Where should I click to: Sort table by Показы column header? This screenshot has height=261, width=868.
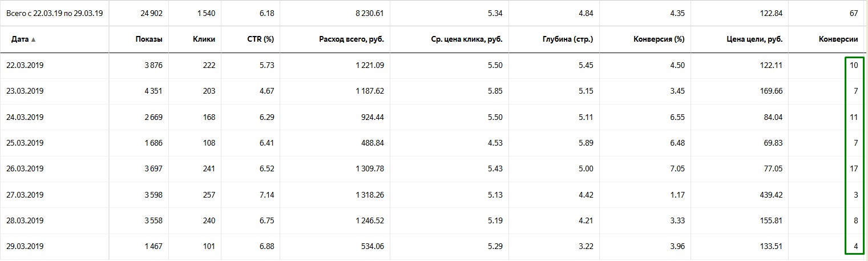[x=149, y=39]
